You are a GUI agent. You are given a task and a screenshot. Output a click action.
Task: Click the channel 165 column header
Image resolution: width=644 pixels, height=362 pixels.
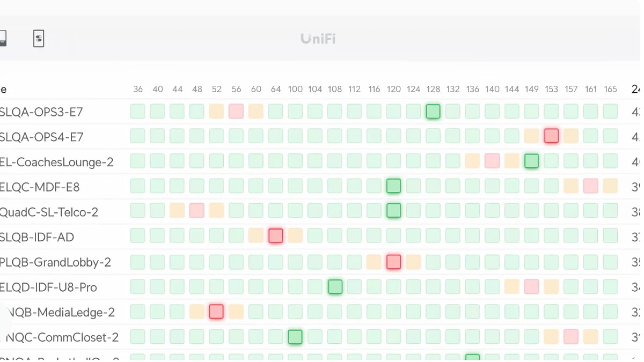pyautogui.click(x=610, y=90)
